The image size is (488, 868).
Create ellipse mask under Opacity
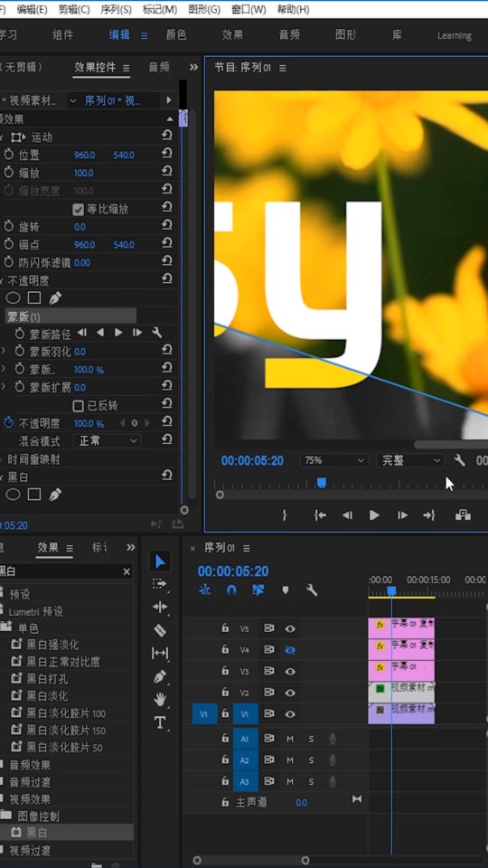tap(13, 298)
